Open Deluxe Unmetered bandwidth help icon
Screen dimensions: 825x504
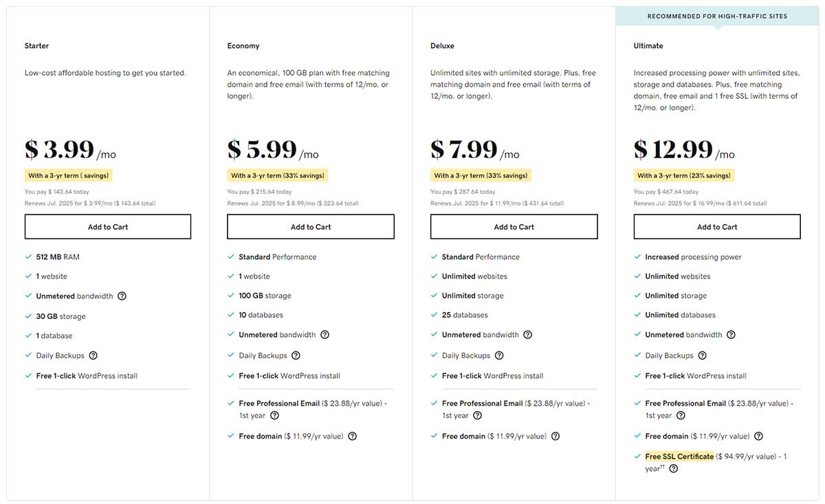pyautogui.click(x=527, y=335)
